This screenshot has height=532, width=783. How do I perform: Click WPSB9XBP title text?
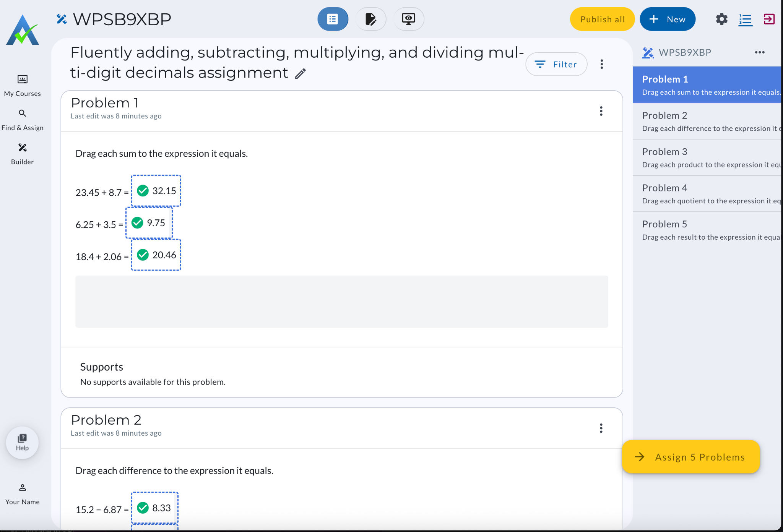[x=122, y=19]
